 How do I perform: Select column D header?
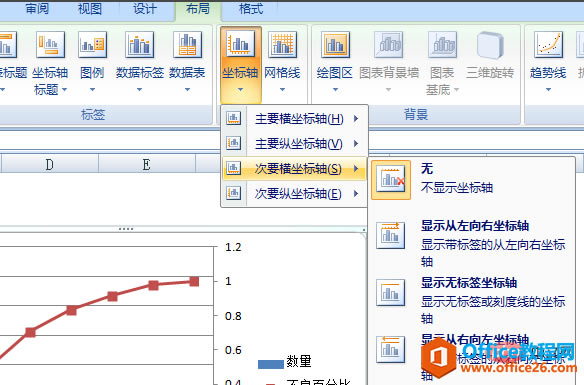pos(50,164)
